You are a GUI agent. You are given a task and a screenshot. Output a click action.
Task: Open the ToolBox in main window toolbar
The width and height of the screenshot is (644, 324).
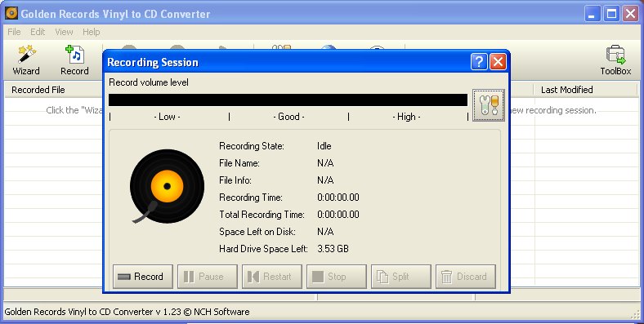tap(615, 60)
